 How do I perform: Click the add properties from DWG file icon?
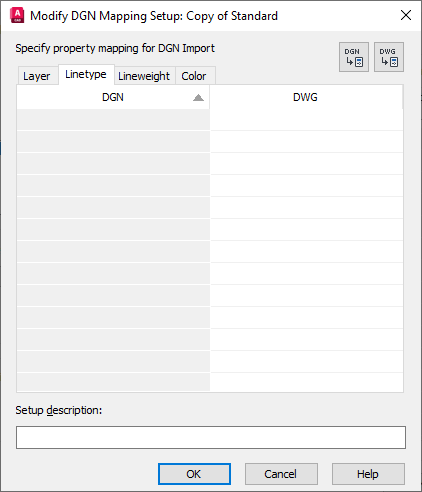pyautogui.click(x=389, y=57)
